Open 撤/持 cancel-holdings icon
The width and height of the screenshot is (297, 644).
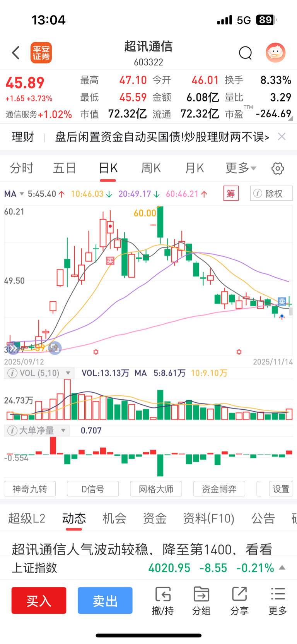pos(163,601)
